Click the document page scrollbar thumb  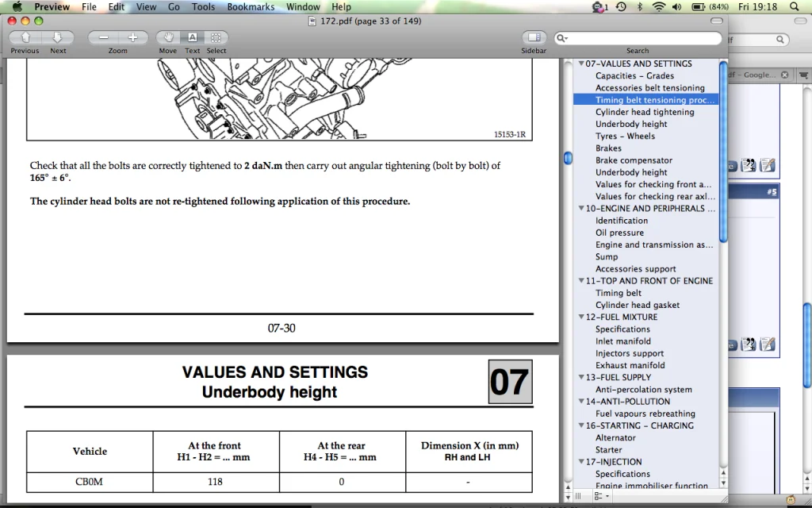(568, 158)
